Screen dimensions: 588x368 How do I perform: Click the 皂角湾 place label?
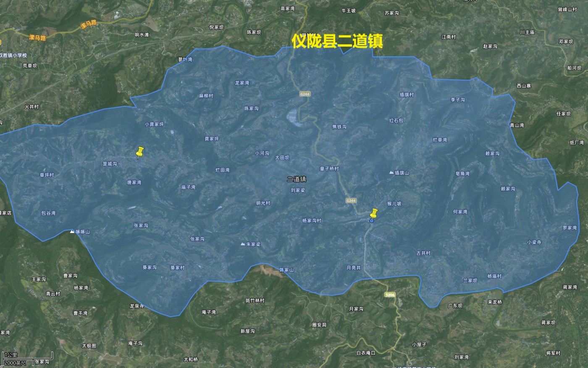[x=462, y=174]
